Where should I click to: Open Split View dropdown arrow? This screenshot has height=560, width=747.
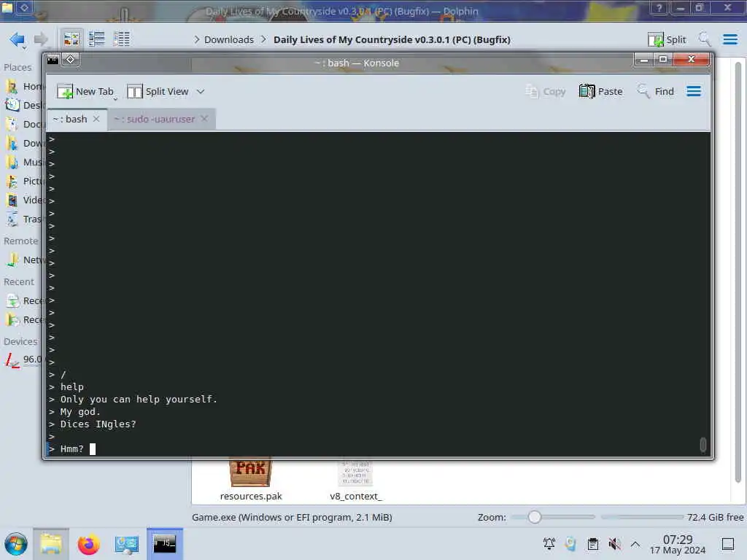coord(201,91)
